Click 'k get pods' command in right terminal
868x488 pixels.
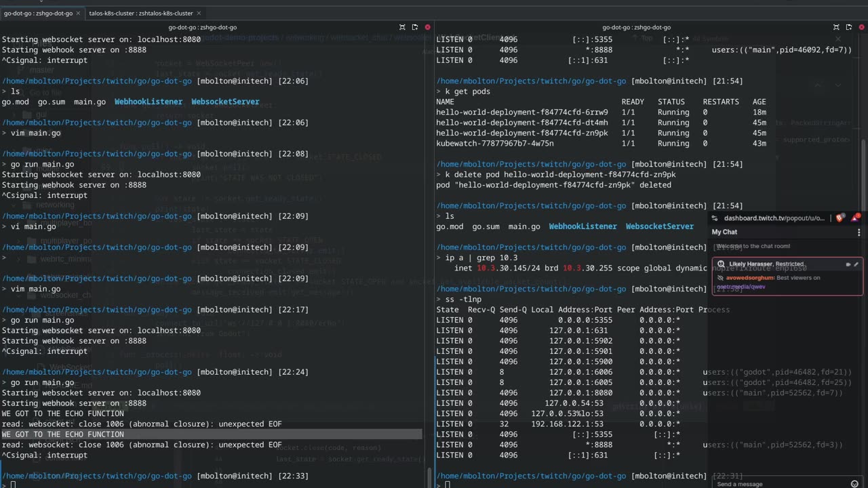[467, 91]
